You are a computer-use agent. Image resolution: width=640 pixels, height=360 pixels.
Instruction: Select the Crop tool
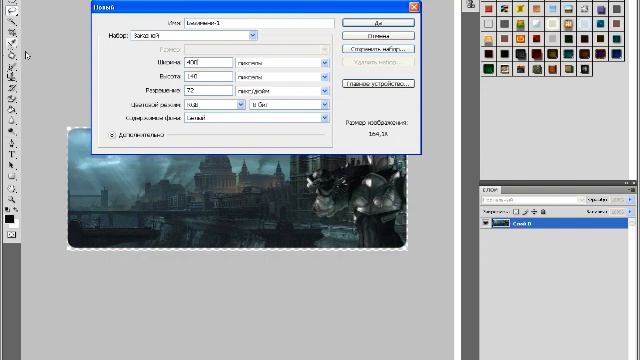(11, 32)
